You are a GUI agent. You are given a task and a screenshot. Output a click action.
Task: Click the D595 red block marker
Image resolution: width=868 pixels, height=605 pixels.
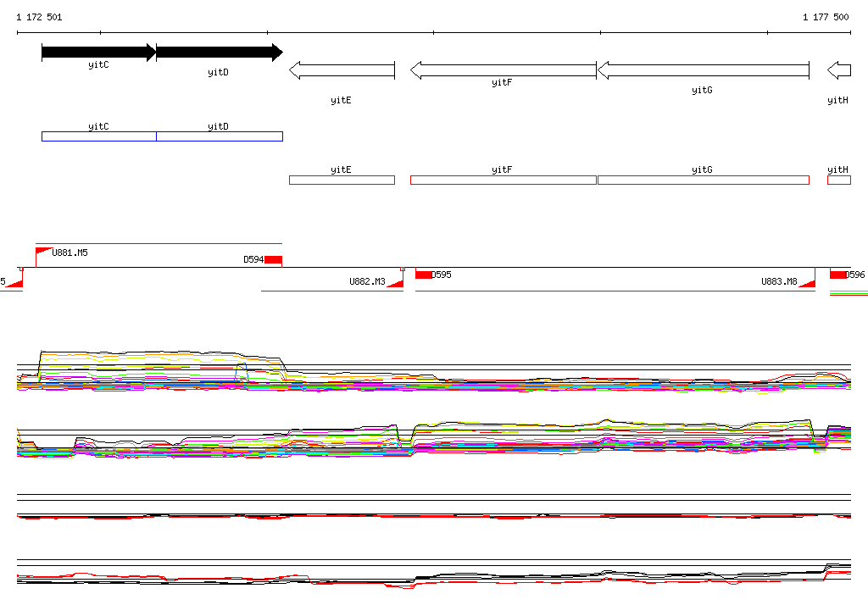tap(424, 275)
